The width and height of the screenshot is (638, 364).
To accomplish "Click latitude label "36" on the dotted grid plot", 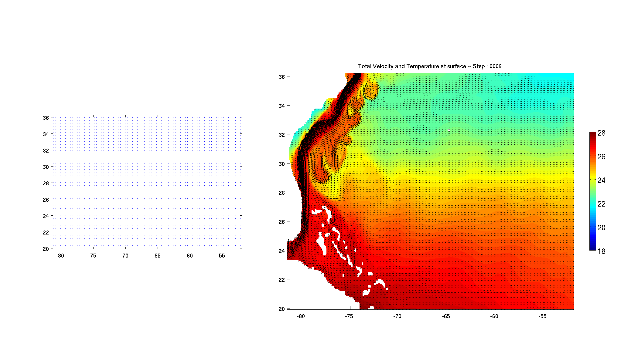I will point(46,118).
